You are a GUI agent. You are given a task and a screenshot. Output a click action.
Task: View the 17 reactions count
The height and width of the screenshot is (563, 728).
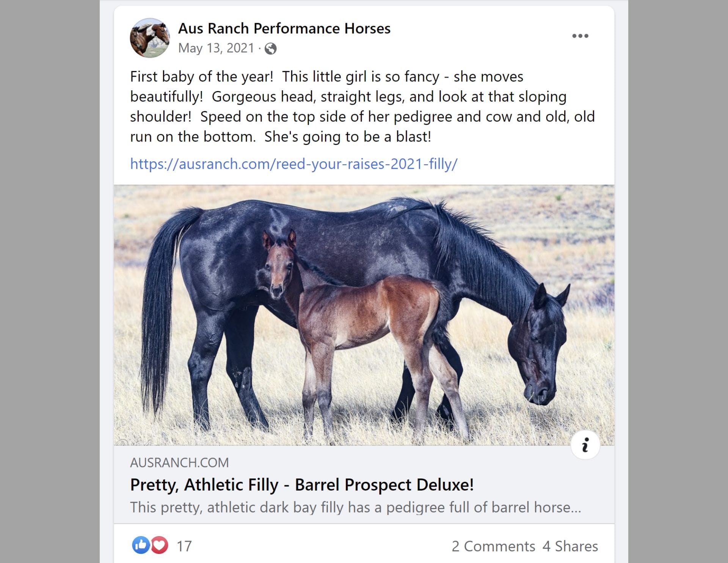click(184, 546)
